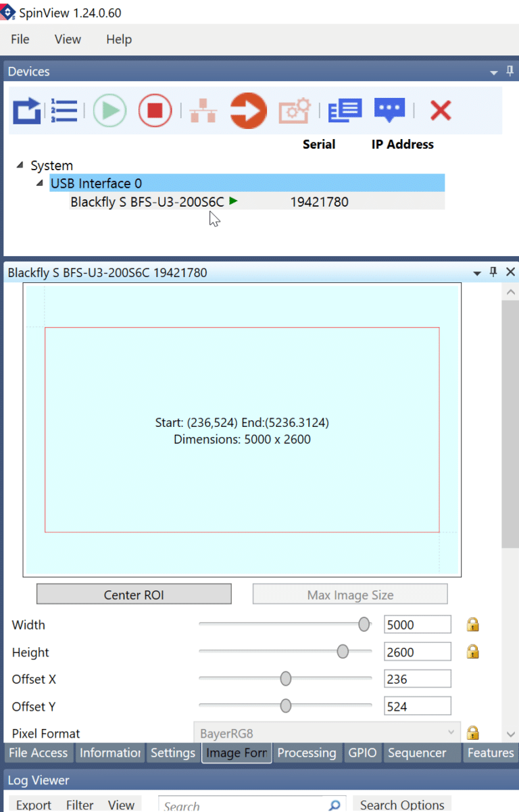
Task: Click the Offset Y slider handle
Action: 286,706
